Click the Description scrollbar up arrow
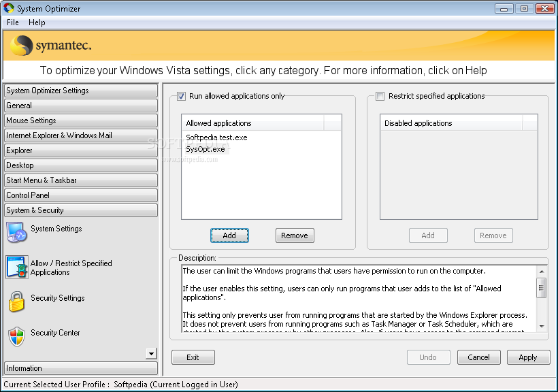This screenshot has height=392, width=558. tap(541, 272)
